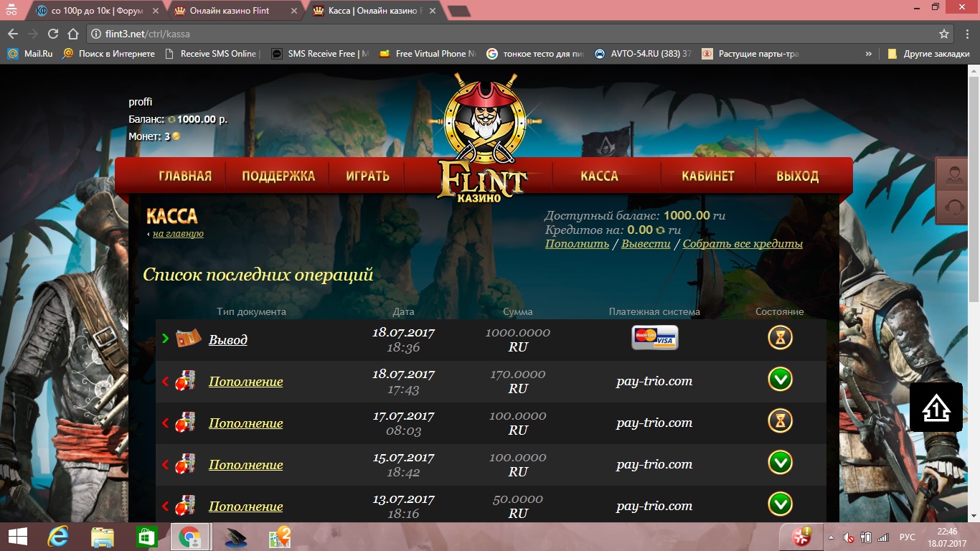Viewport: 980px width, 551px height.
Task: Close the 'Онлайн казино Flint' tab
Action: coord(294,11)
